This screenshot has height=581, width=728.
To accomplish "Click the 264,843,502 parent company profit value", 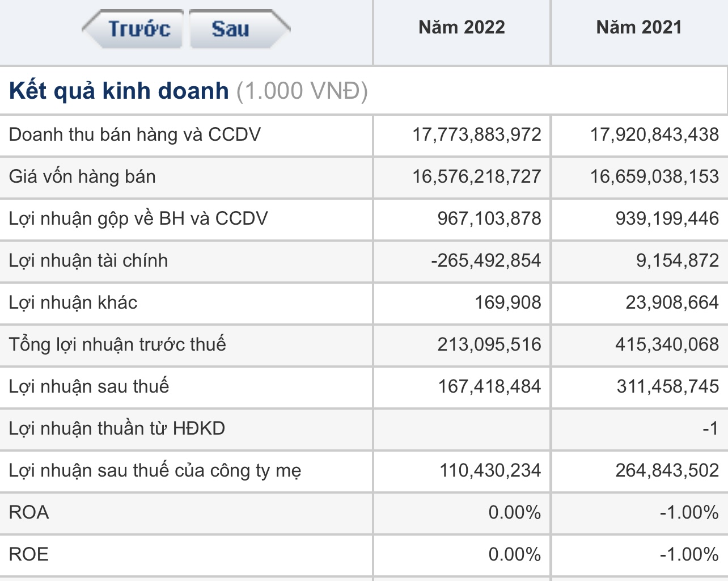I will [667, 470].
